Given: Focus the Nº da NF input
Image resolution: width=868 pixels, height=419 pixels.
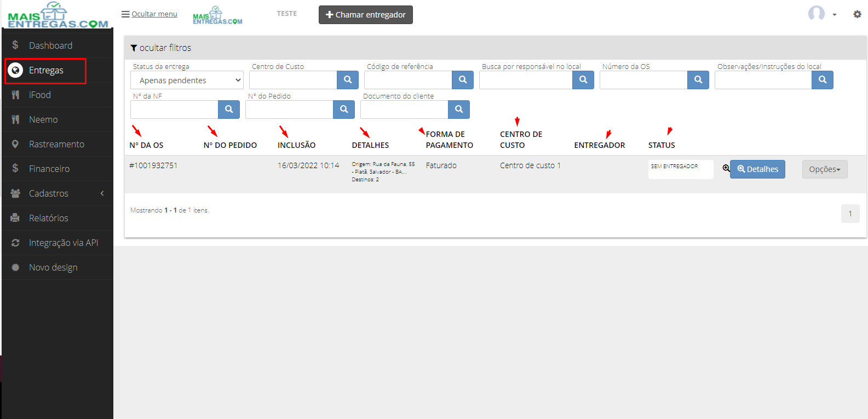Looking at the screenshot, I should (174, 110).
